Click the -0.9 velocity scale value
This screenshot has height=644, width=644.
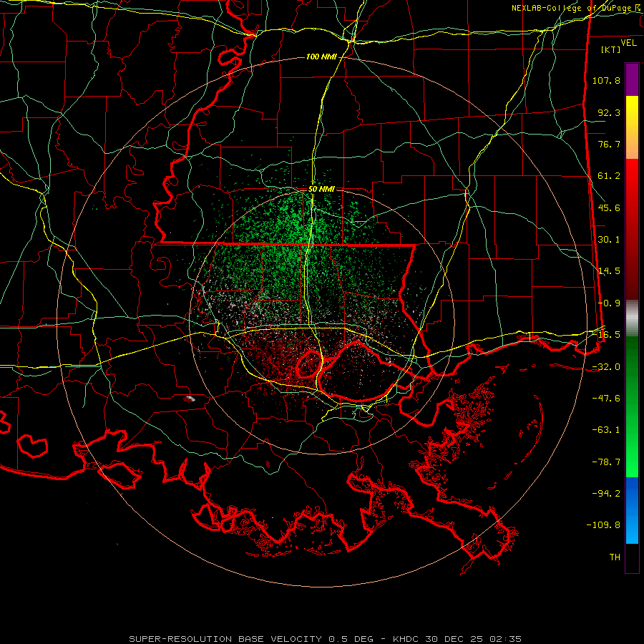point(609,303)
